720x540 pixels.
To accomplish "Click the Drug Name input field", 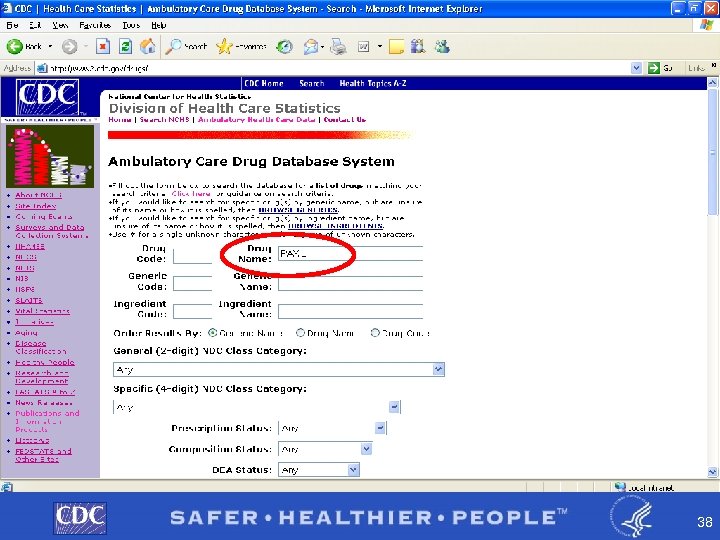I will point(350,253).
